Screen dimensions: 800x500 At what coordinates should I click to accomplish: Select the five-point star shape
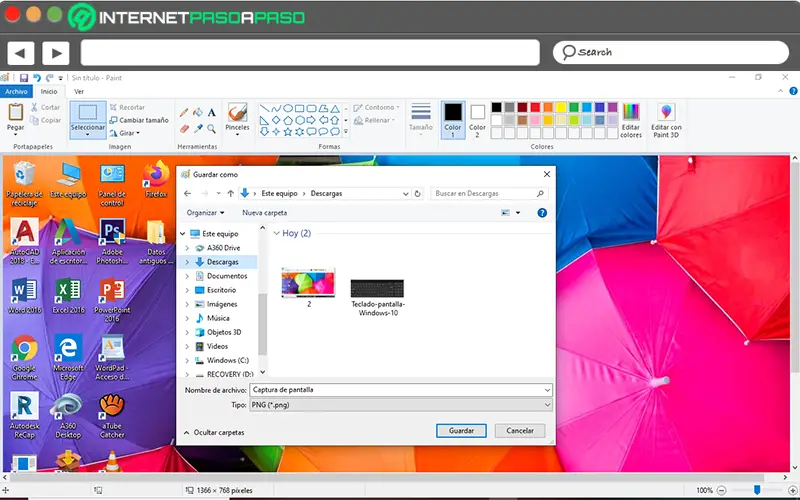pos(288,132)
